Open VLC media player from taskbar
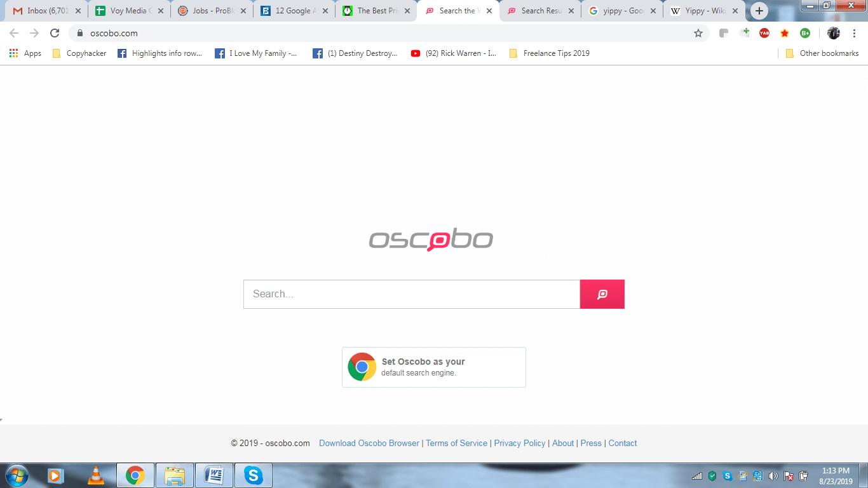Viewport: 868px width, 488px height. click(x=96, y=475)
